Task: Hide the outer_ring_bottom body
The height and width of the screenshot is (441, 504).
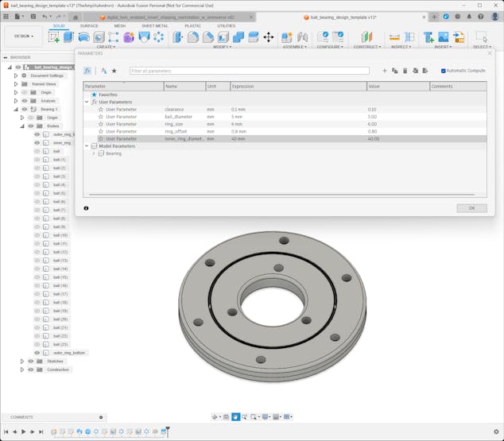Action: [x=37, y=353]
